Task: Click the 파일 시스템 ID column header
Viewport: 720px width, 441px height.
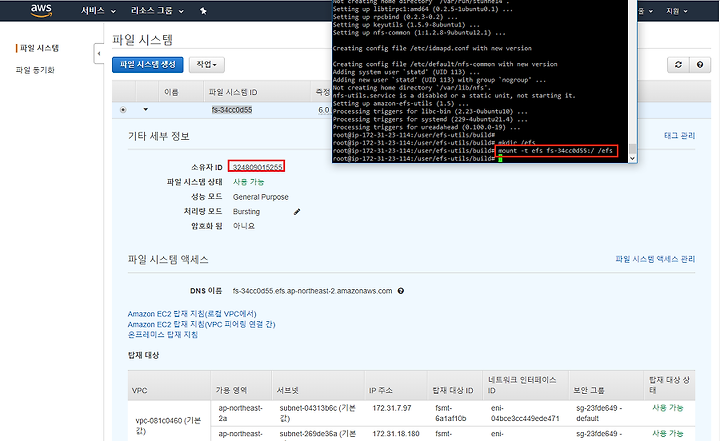Action: [x=233, y=92]
